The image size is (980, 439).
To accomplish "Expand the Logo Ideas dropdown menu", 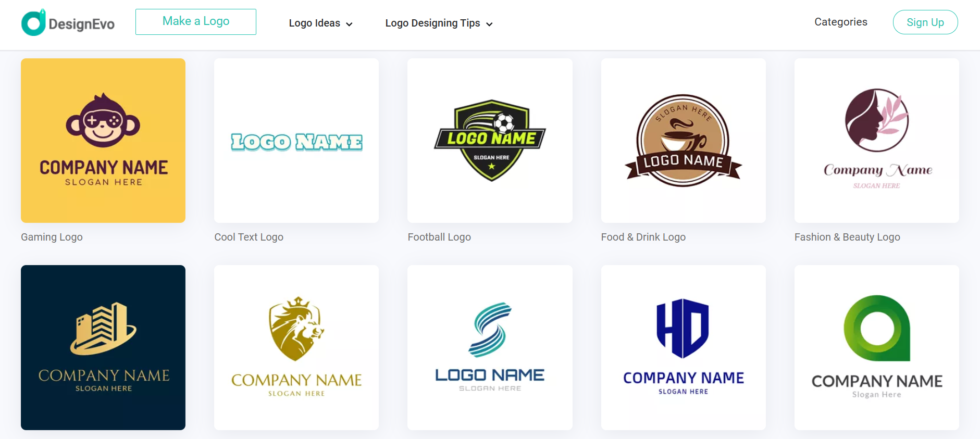I will tap(321, 23).
